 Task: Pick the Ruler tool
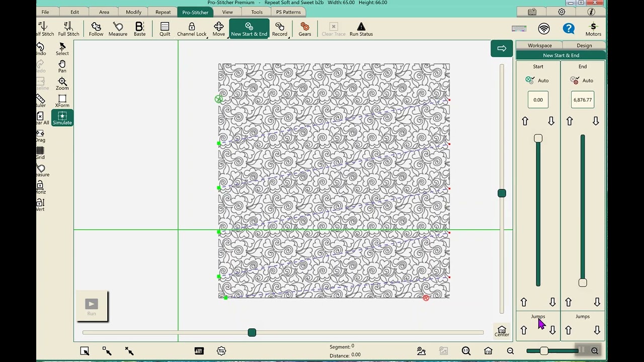tap(40, 101)
